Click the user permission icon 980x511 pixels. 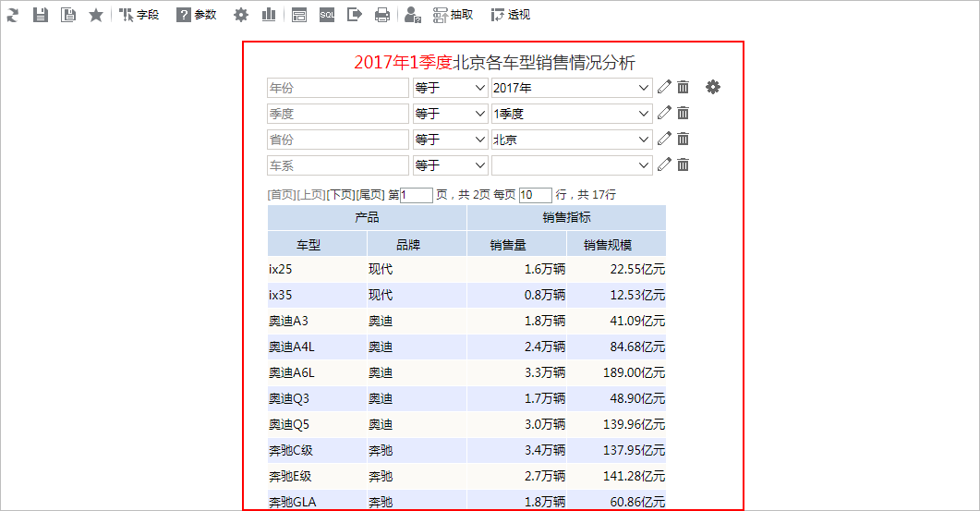click(x=413, y=15)
